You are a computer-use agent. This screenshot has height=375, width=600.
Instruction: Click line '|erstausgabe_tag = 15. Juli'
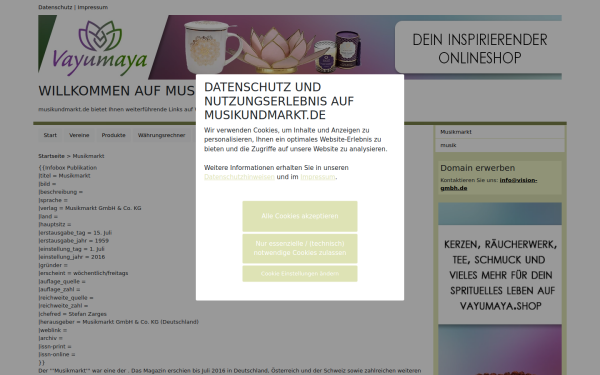(75, 233)
